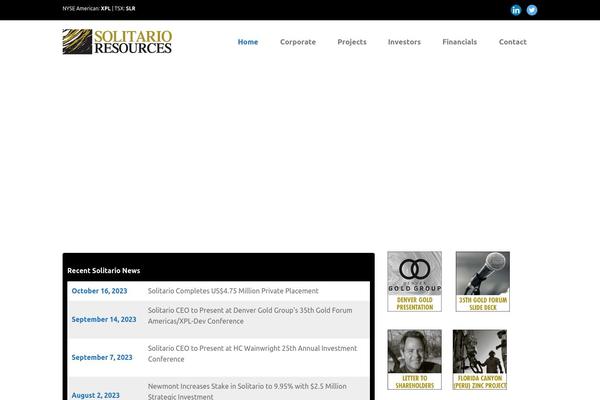The image size is (600, 400).
Task: Open the Newmont Increases Stake news item
Action: point(247,391)
